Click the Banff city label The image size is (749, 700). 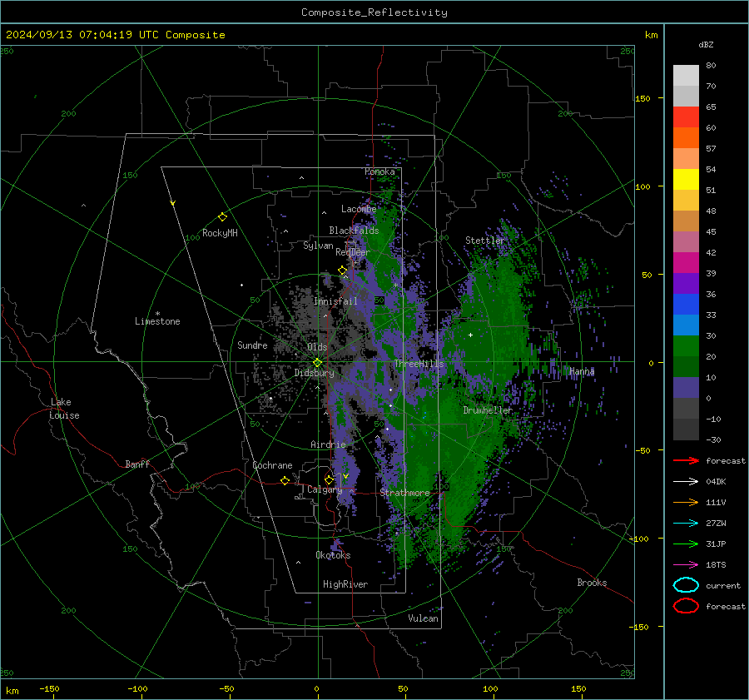pyautogui.click(x=137, y=464)
